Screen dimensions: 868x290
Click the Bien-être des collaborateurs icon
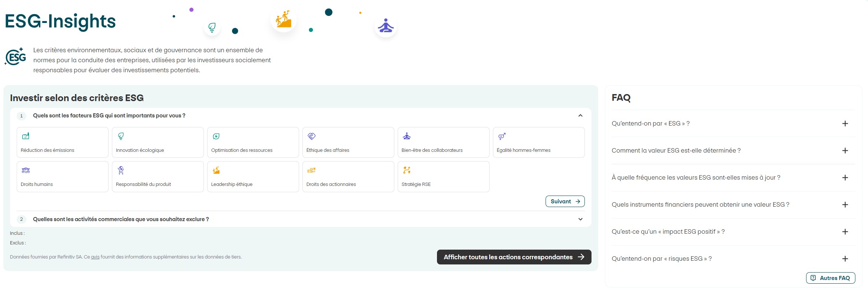(x=407, y=136)
